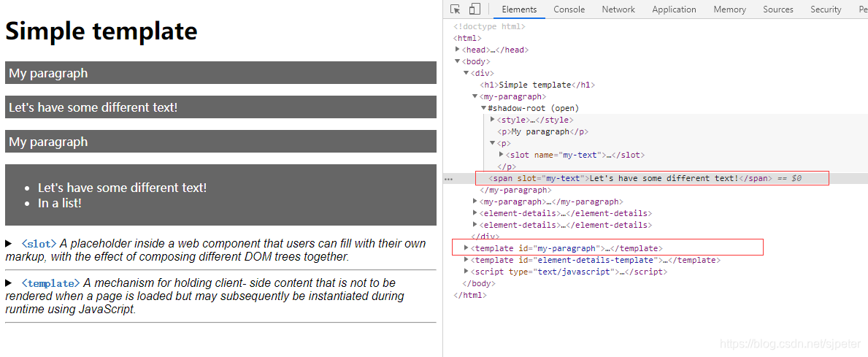Click the template description text

pyautogui.click(x=205, y=296)
